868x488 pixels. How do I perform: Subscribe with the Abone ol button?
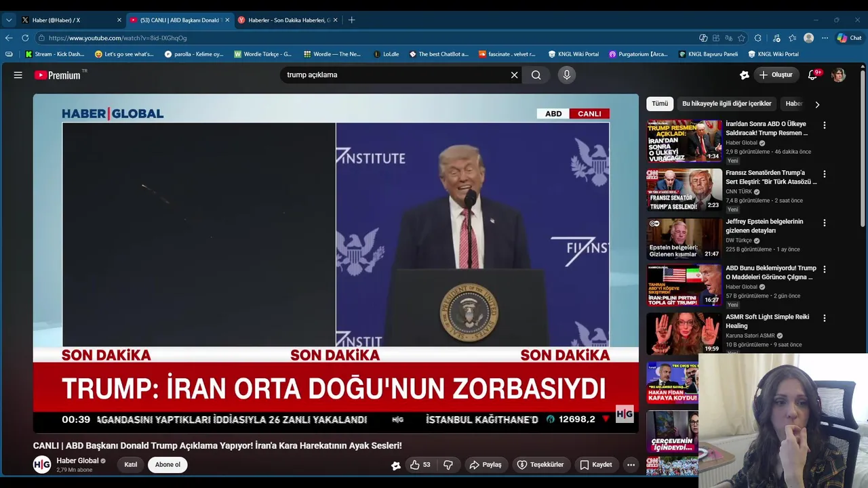coord(167,465)
